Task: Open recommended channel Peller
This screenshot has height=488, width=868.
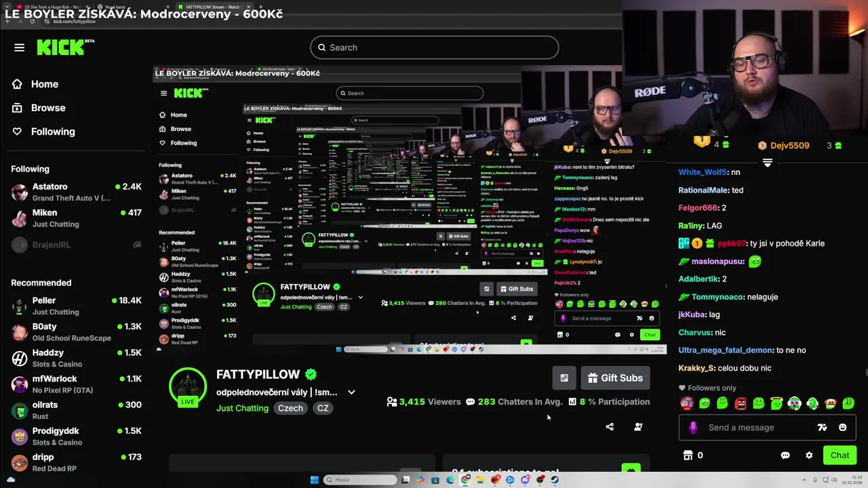Action: pos(76,306)
